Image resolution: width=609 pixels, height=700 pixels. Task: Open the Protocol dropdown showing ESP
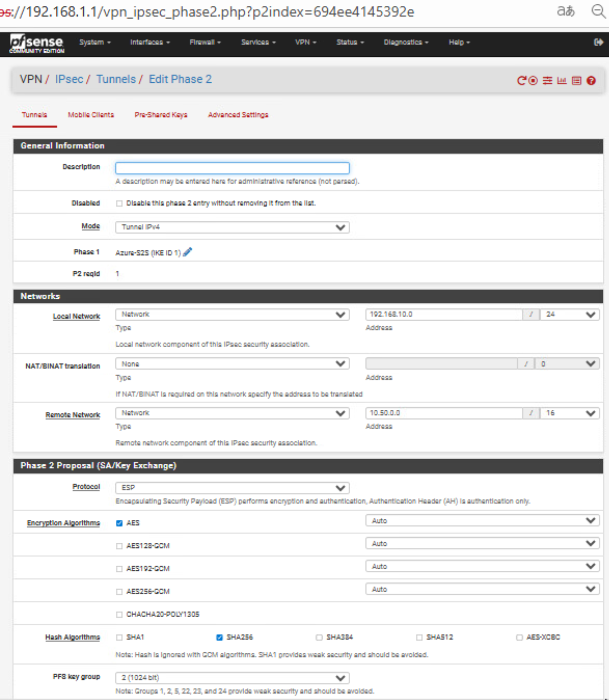pos(232,488)
